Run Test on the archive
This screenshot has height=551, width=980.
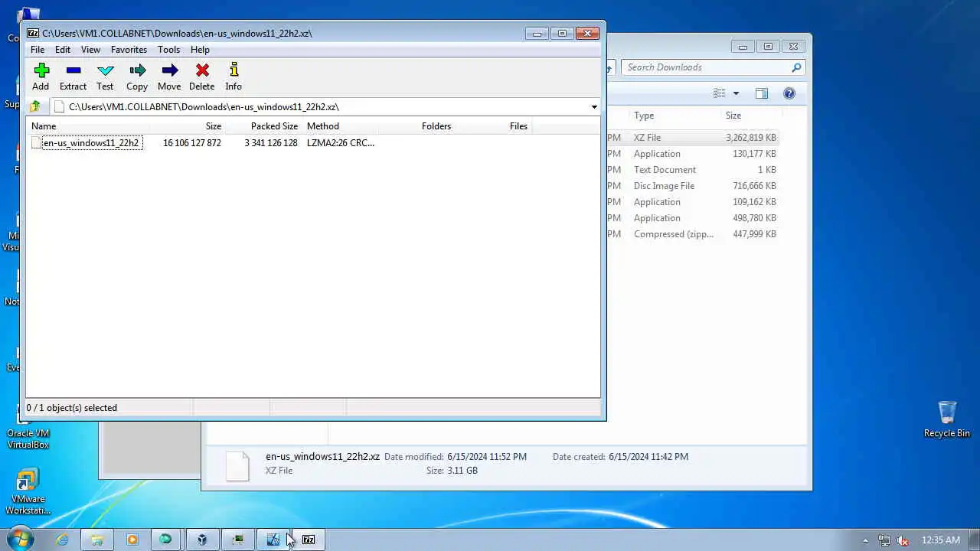pyautogui.click(x=105, y=77)
